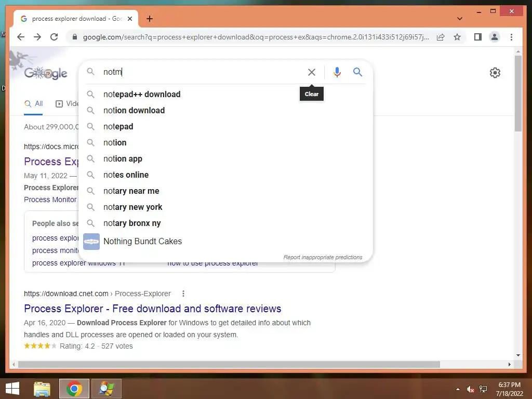Click related search process explorer windows 11

click(x=79, y=263)
